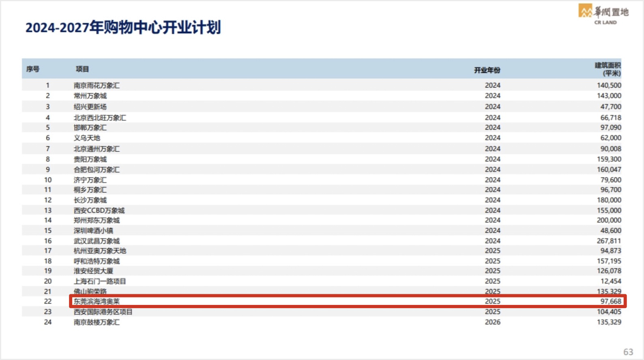Select project name 上海石门一路项目
Screen dimensions: 644x360
point(100,281)
